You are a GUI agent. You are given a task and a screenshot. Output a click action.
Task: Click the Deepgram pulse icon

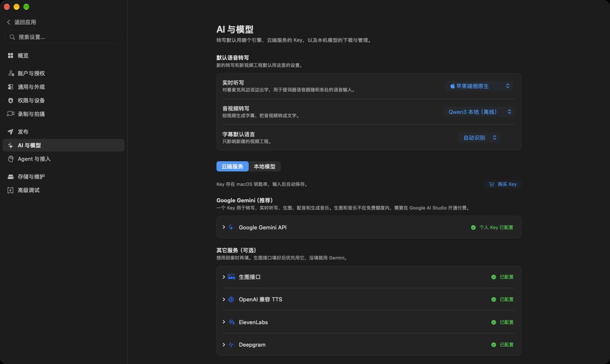[231, 345]
